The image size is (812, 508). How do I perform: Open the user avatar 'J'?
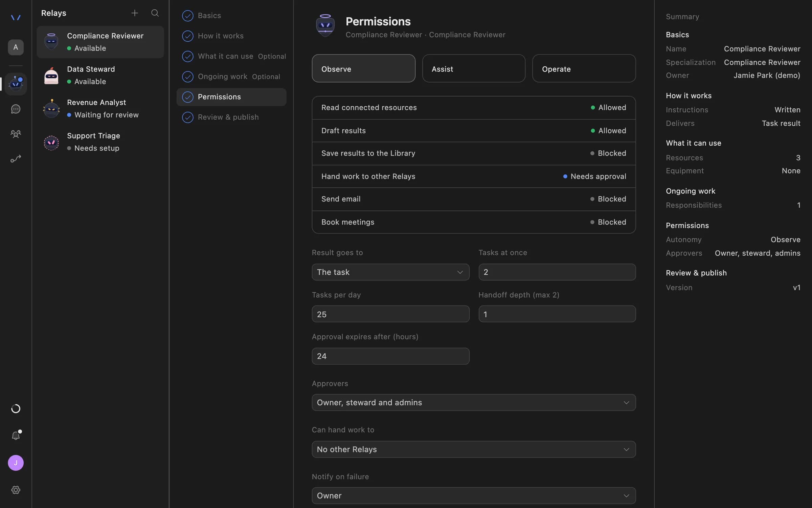tap(16, 463)
